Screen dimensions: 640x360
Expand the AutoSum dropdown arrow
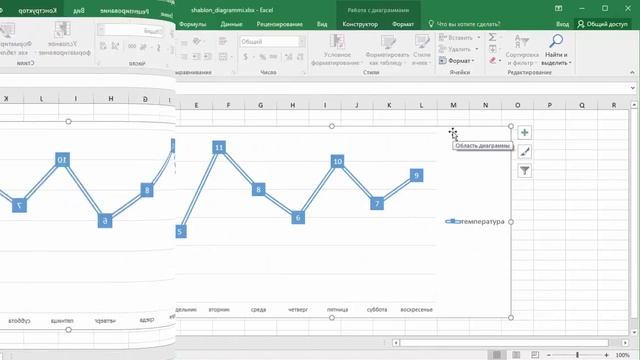(x=501, y=38)
